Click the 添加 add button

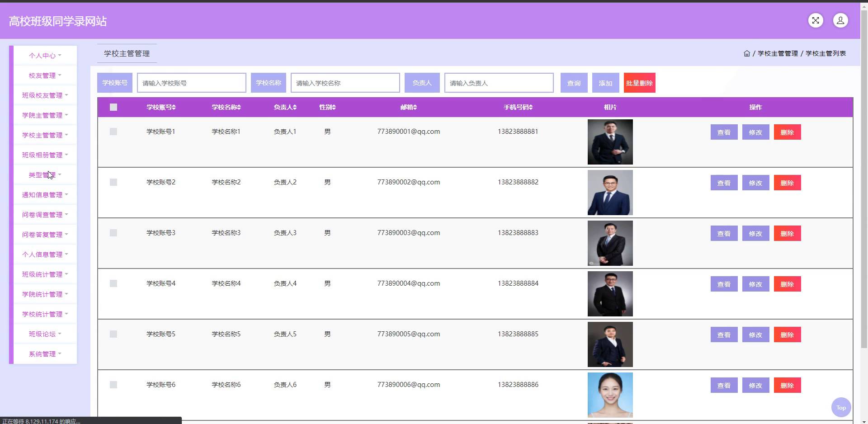pos(606,83)
